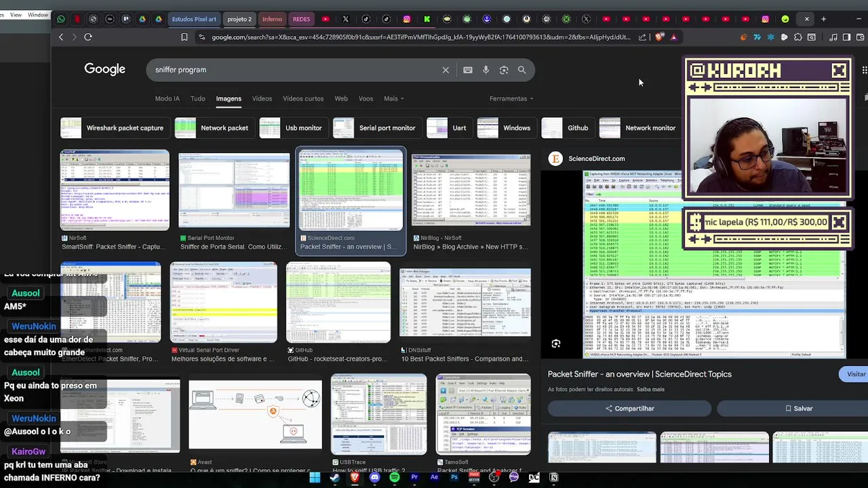Click in the sniffer program search field
This screenshot has width=868, height=488.
pos(295,70)
